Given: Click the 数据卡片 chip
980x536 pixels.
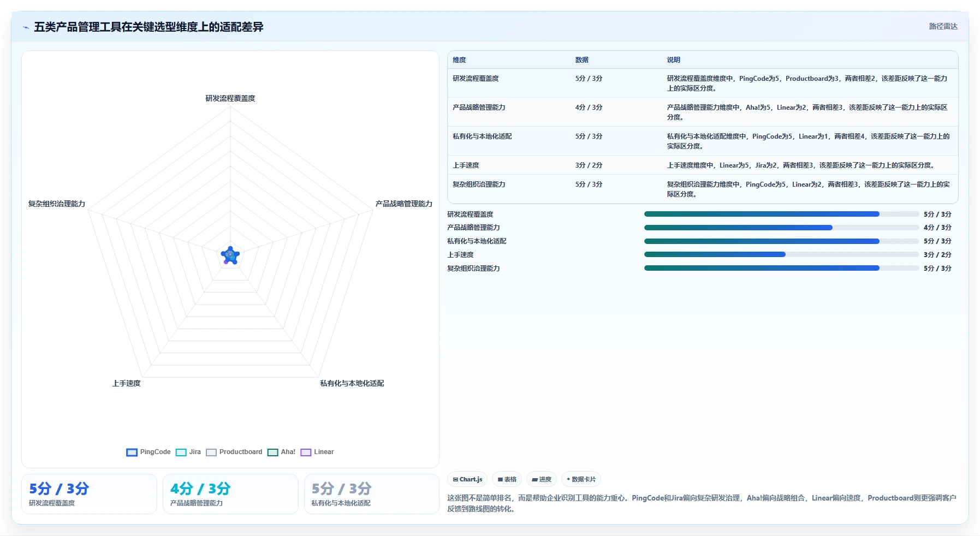Looking at the screenshot, I should tap(581, 479).
